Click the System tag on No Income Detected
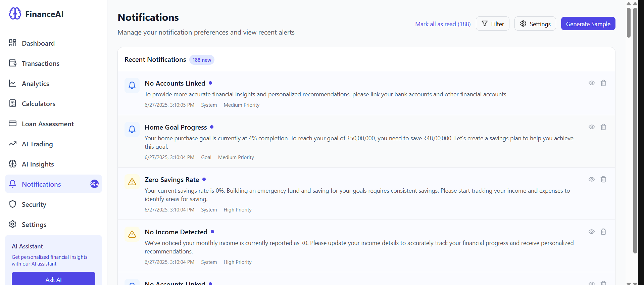This screenshot has height=285, width=644. pyautogui.click(x=209, y=262)
